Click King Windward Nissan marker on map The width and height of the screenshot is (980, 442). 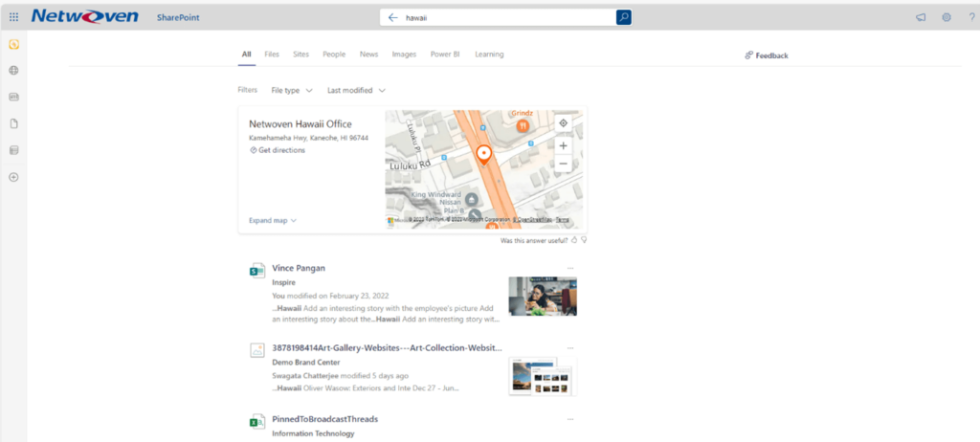pos(472,199)
